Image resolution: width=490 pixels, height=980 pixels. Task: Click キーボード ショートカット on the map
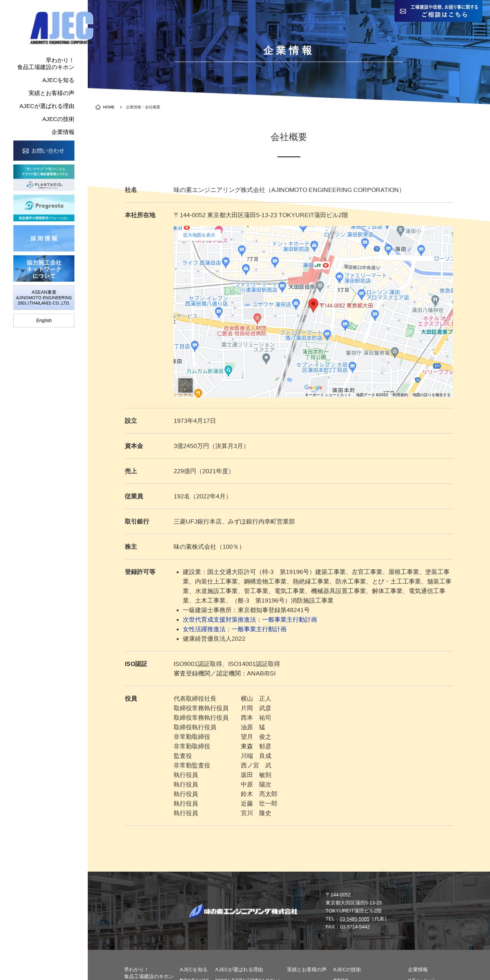pos(328,395)
